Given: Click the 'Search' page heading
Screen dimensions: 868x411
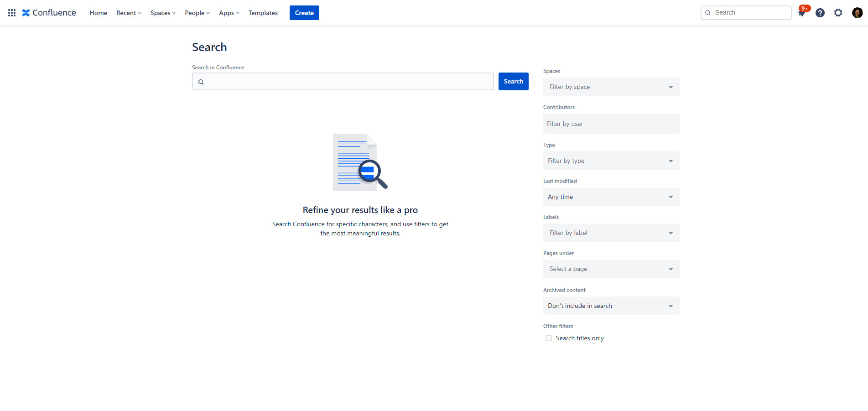Looking at the screenshot, I should 209,47.
